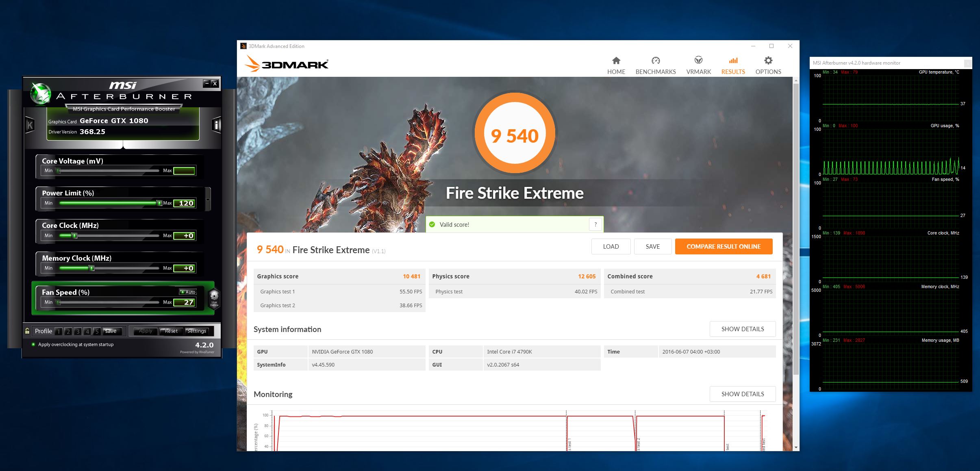The width and height of the screenshot is (980, 471).
Task: Expand the Power Limit dropdown arrow
Action: (x=208, y=200)
